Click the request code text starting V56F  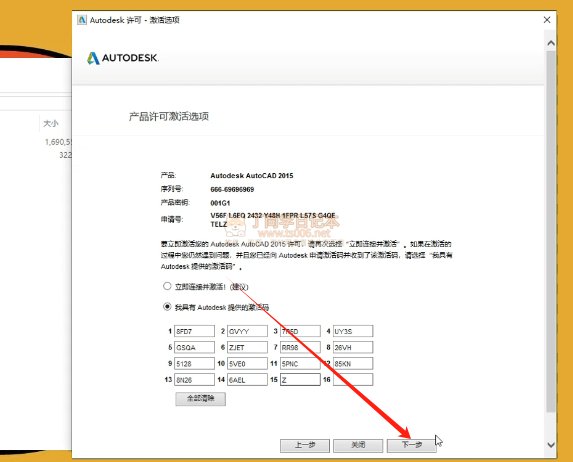pyautogui.click(x=273, y=220)
